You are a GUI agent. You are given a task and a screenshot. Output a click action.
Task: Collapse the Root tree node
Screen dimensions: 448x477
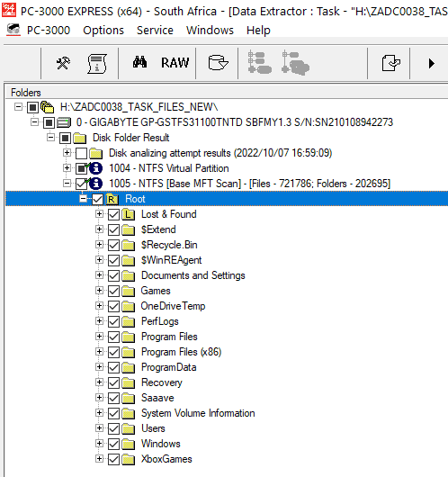coord(83,199)
